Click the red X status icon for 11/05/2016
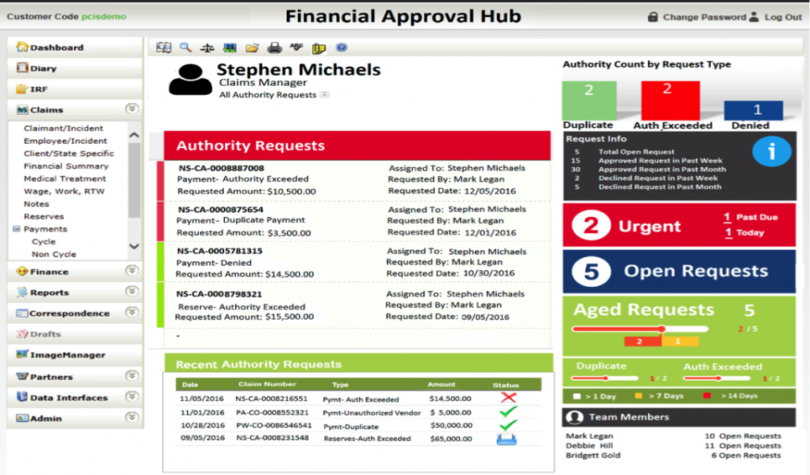 (x=508, y=398)
